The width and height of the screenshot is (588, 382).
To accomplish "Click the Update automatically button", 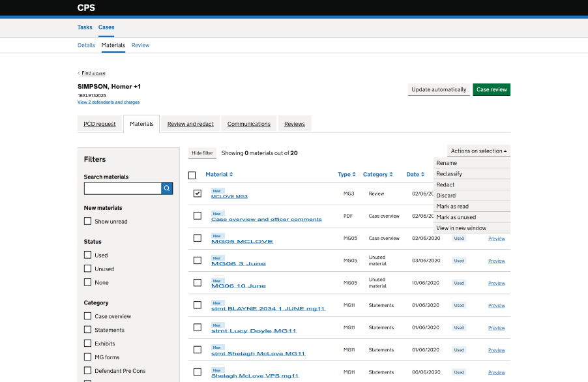I will click(439, 89).
